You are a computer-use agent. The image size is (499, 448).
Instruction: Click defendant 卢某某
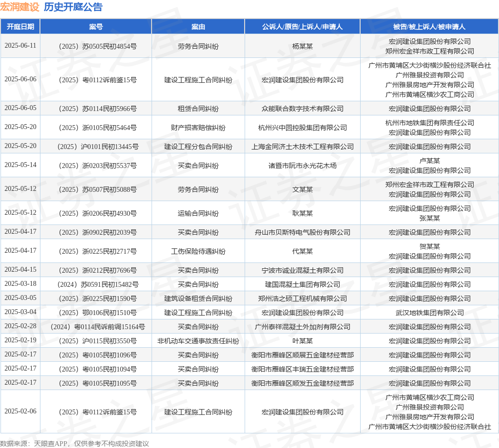[429, 161]
